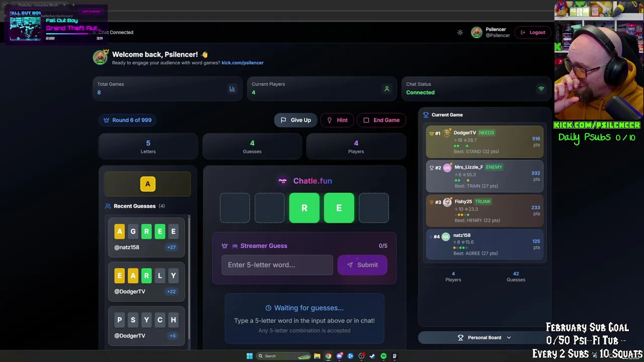The image size is (644, 362).
Task: Expand the Personal Board dropdown
Action: 485,338
